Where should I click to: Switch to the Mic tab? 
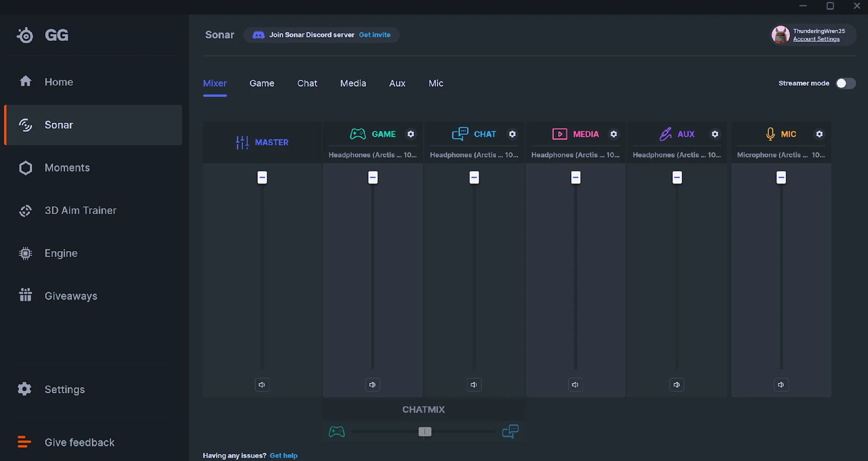(x=436, y=83)
